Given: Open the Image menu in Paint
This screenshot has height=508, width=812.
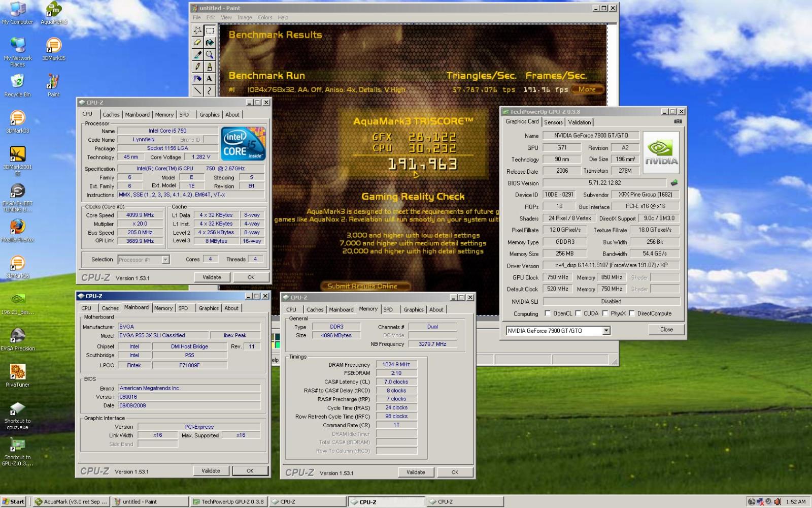Looking at the screenshot, I should click(245, 17).
